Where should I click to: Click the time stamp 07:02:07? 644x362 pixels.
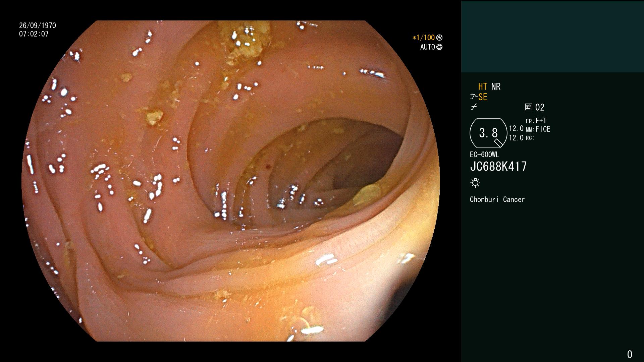pos(34,34)
